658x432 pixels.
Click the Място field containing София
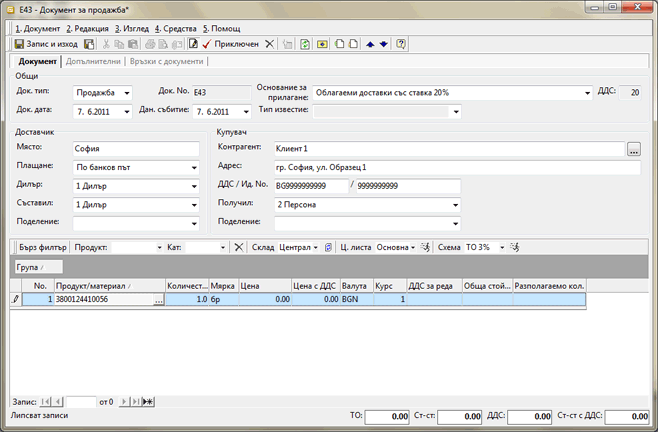[x=136, y=149]
